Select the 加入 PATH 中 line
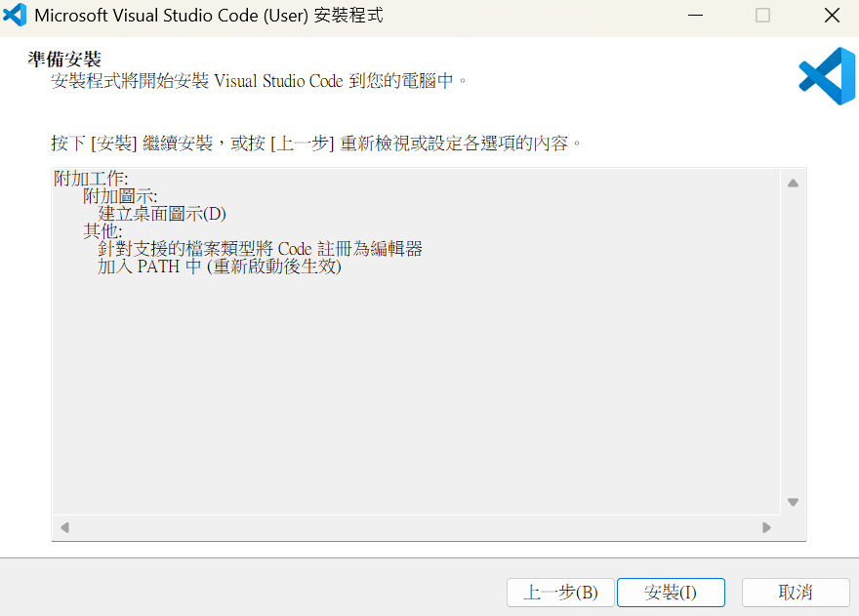The width and height of the screenshot is (859, 616). click(220, 267)
